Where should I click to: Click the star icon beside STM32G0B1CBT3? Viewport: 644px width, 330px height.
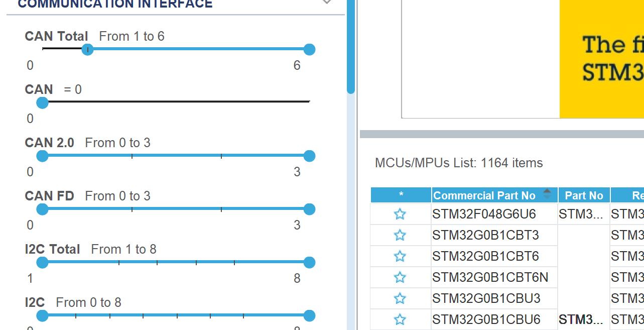(400, 235)
